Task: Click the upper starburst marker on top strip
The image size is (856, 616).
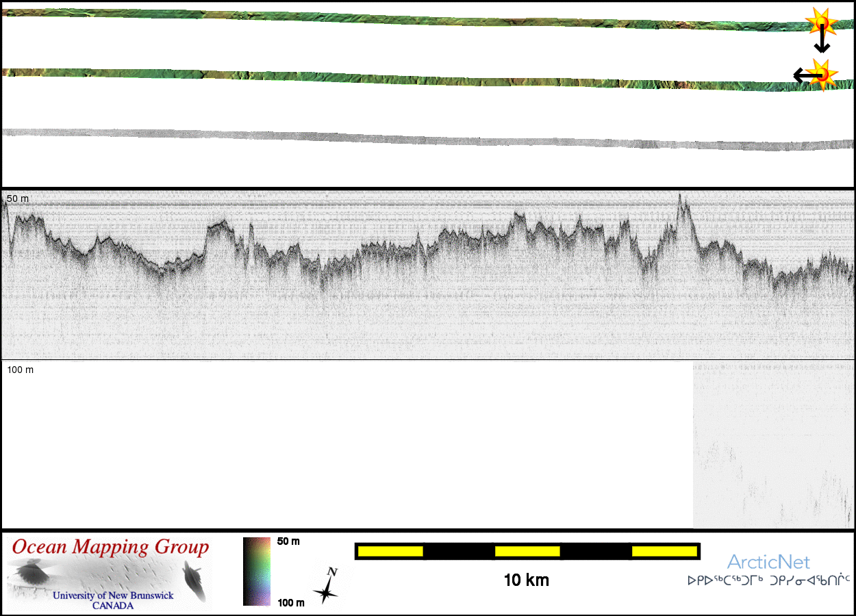Action: point(820,23)
